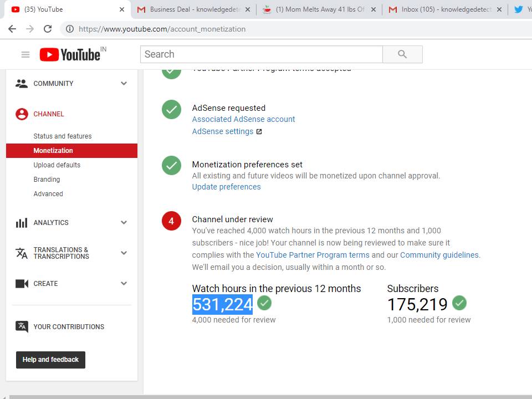Click the green check next to AdSense requested
This screenshot has width=532, height=399.
(x=171, y=110)
